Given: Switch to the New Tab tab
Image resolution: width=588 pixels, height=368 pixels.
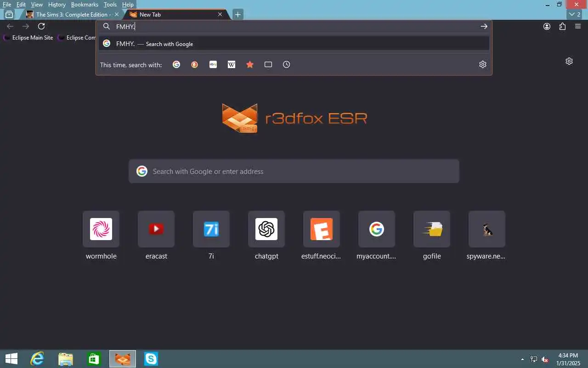Looking at the screenshot, I should coord(177,14).
